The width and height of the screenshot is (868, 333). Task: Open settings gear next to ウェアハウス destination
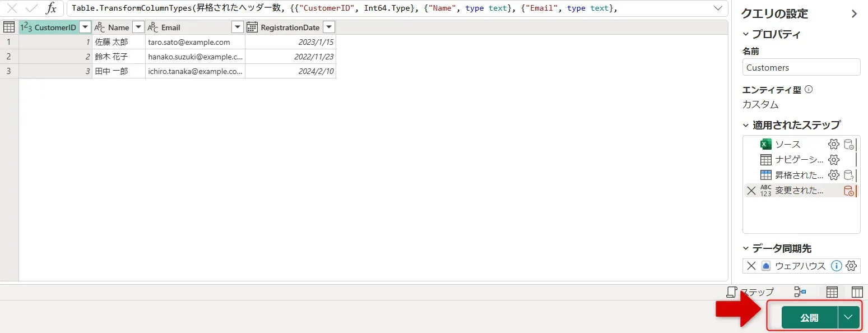(x=851, y=266)
